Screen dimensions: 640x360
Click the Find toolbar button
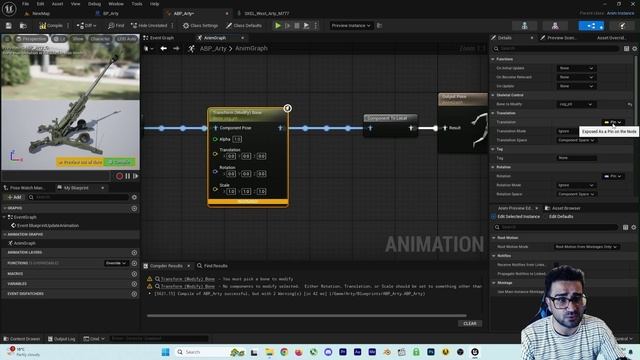[x=116, y=26]
